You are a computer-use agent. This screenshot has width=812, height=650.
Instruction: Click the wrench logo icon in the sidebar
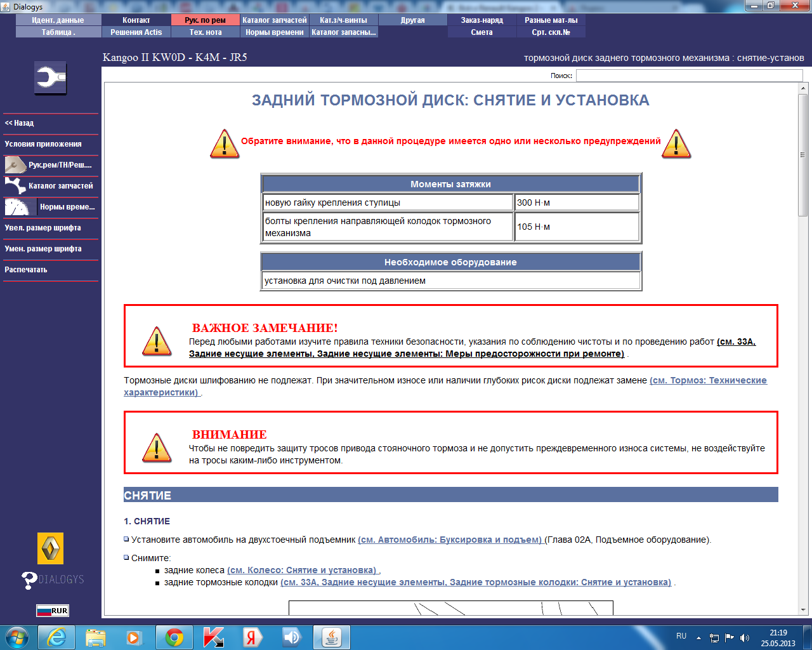[51, 79]
